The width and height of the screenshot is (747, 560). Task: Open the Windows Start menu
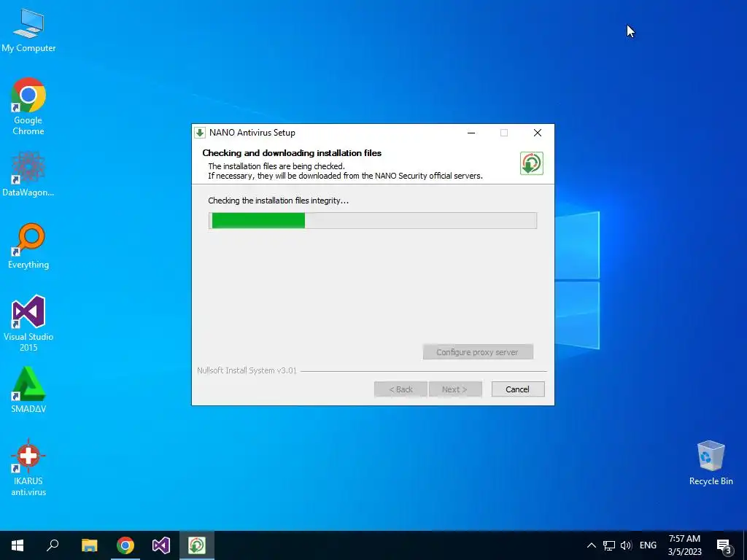tap(18, 545)
